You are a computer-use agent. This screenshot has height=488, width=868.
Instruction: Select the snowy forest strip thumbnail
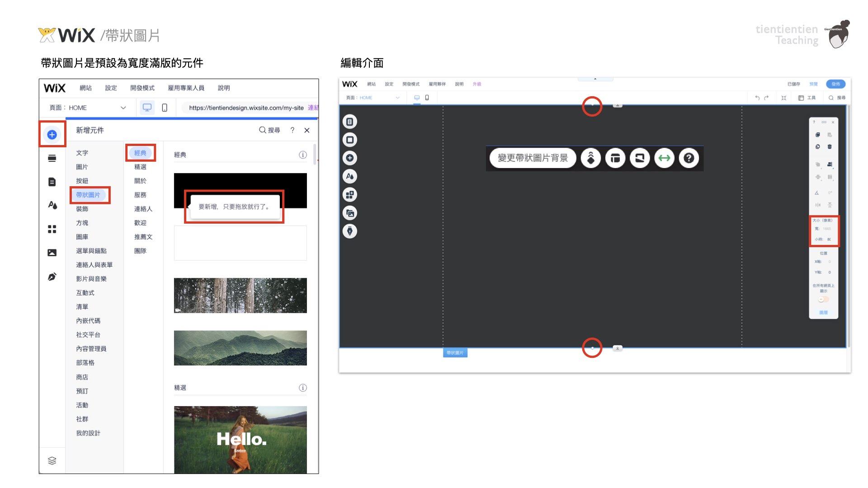tap(240, 296)
